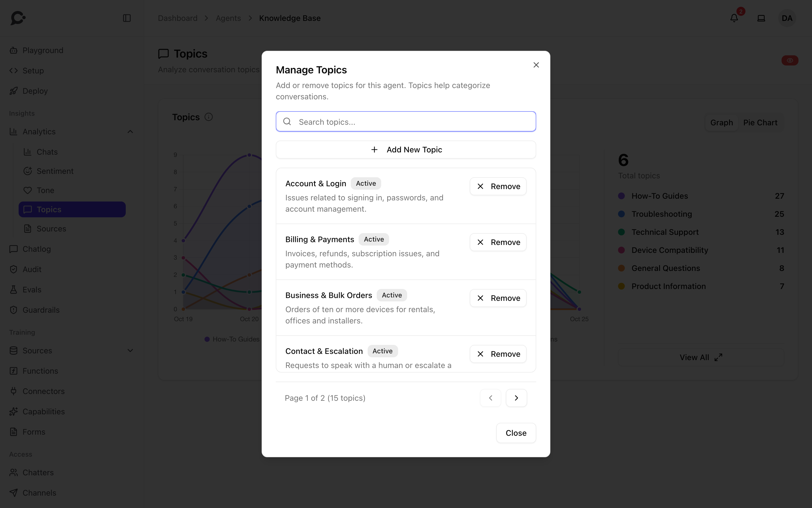Open Capabilities in sidebar

coord(72,411)
